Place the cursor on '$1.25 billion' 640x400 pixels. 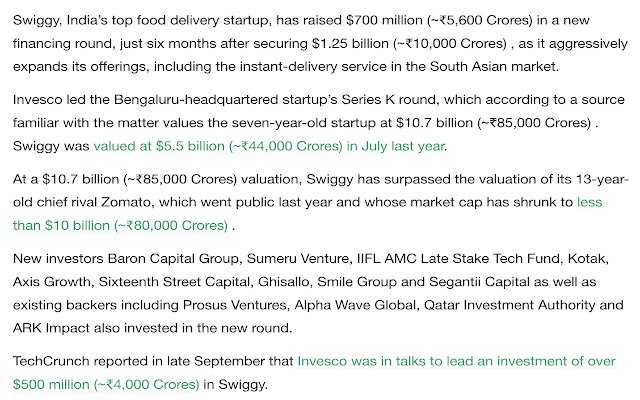click(x=350, y=44)
